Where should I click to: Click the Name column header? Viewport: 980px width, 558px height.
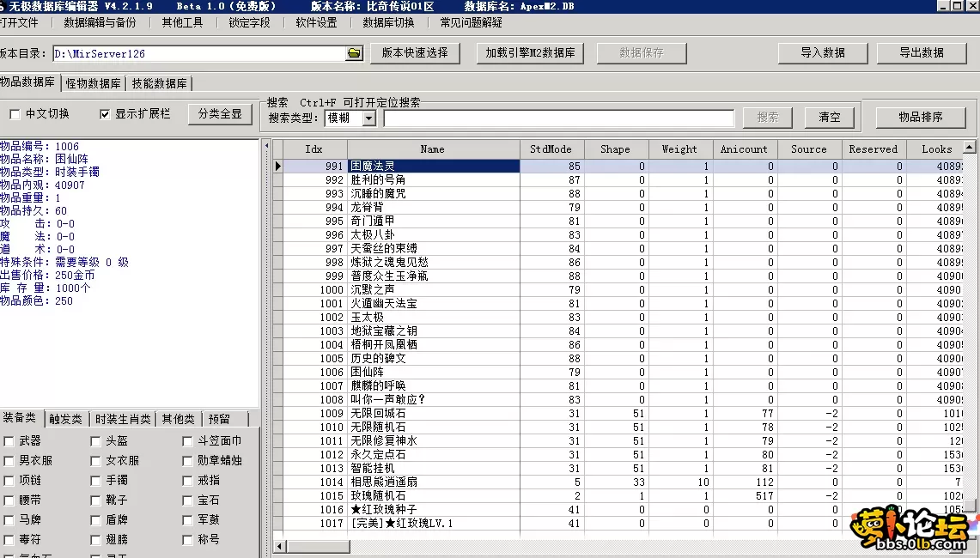433,149
